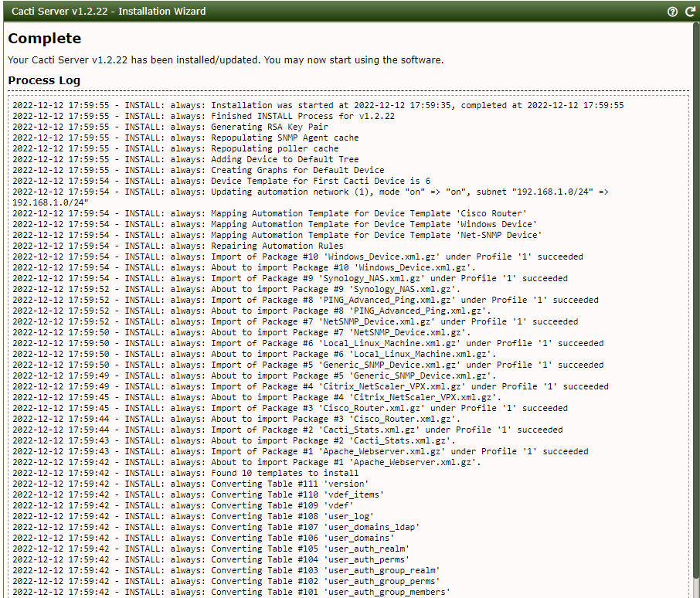The width and height of the screenshot is (700, 598).
Task: Click 'Import of Package #7 NetSNMP_Device.xml.gz' line
Action: (x=295, y=321)
